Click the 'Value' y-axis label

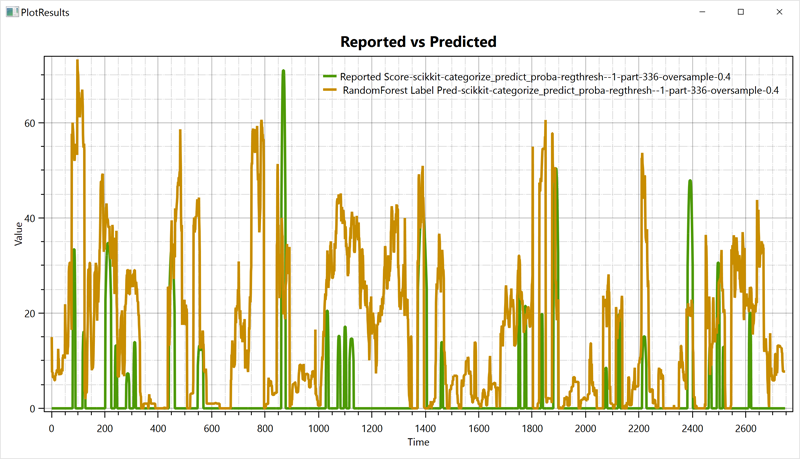tap(18, 235)
